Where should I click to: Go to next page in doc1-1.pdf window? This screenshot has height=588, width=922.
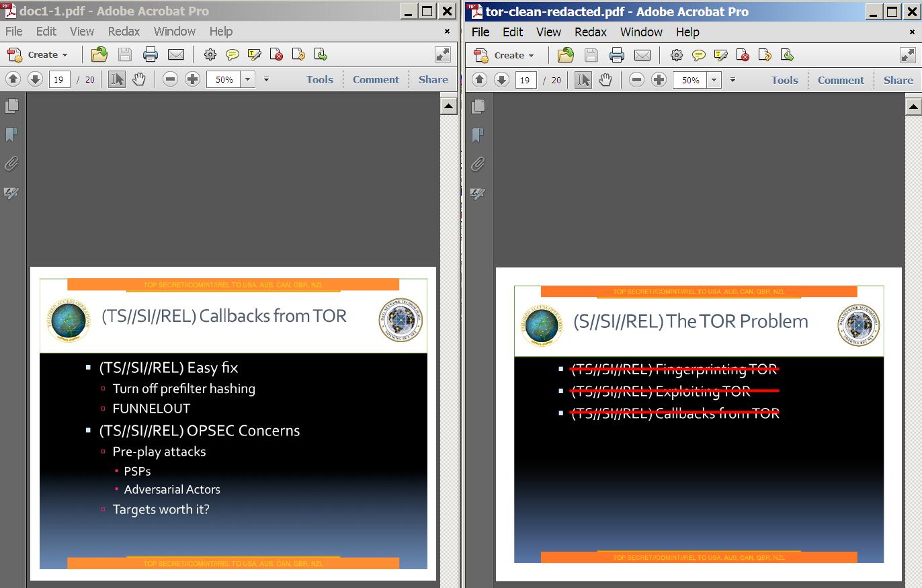(35, 79)
